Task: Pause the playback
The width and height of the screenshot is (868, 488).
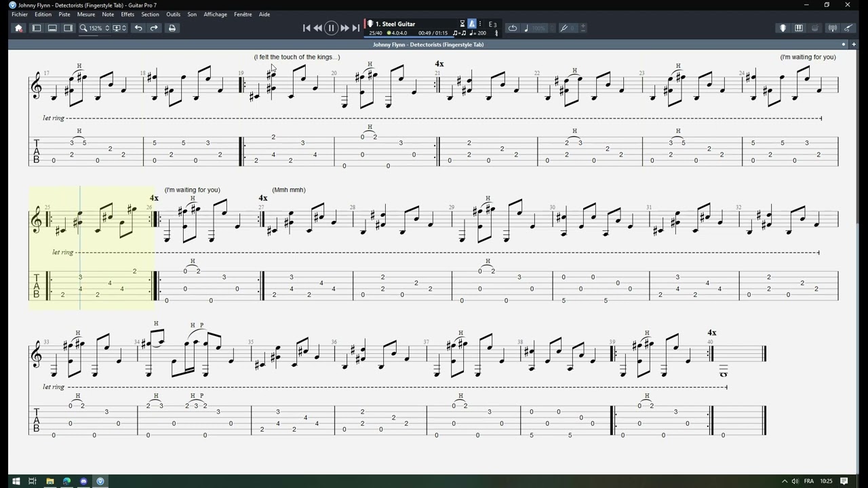Action: point(331,28)
